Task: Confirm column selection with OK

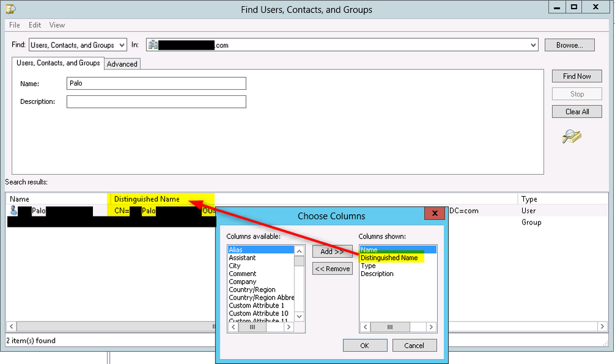Action: click(x=364, y=346)
